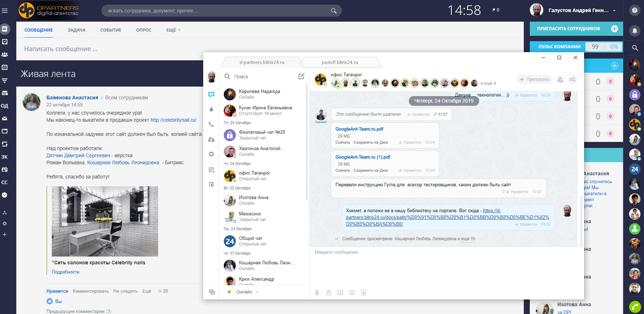644x314 pixels.
Task: Open messenger settings gear icon
Action: pyautogui.click(x=211, y=154)
